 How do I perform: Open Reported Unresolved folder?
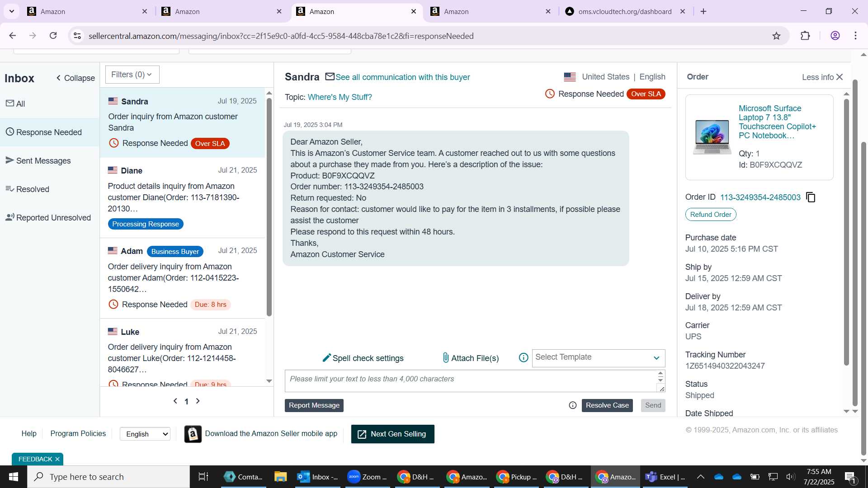click(x=50, y=218)
